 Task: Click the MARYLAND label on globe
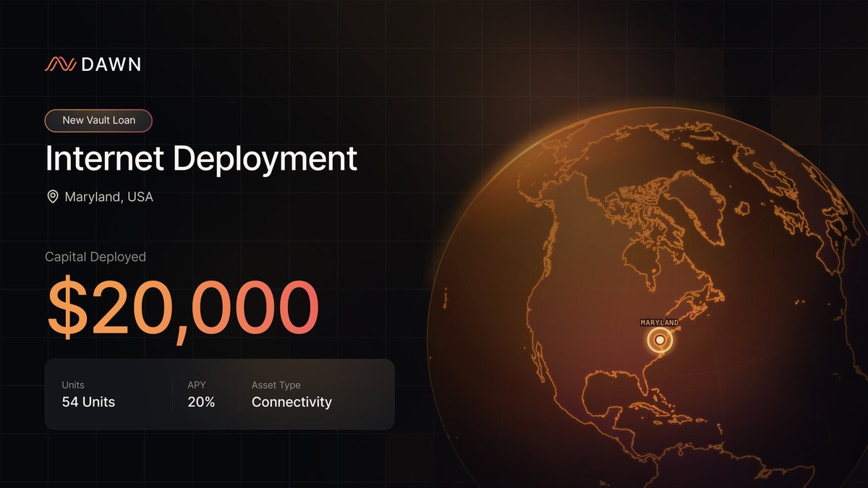[x=660, y=322]
